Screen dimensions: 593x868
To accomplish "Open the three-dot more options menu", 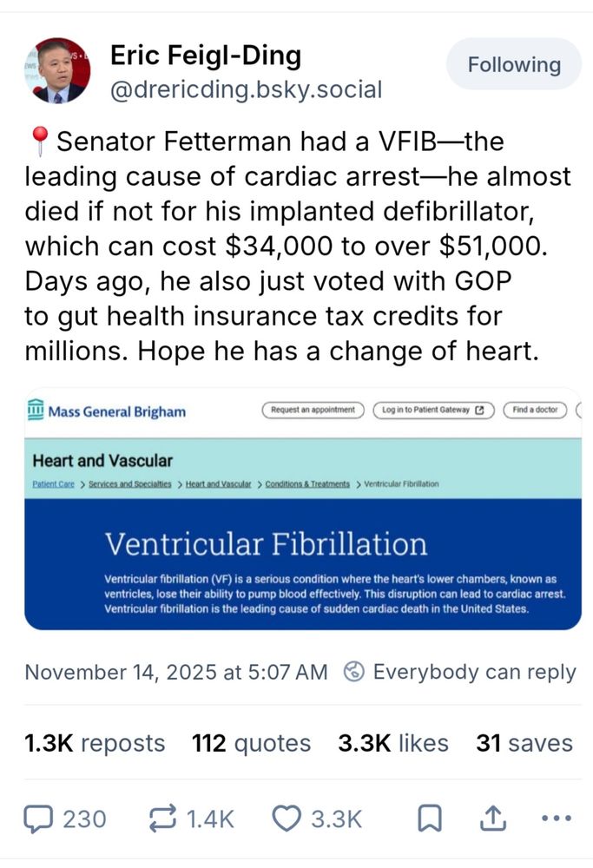I will point(556,818).
